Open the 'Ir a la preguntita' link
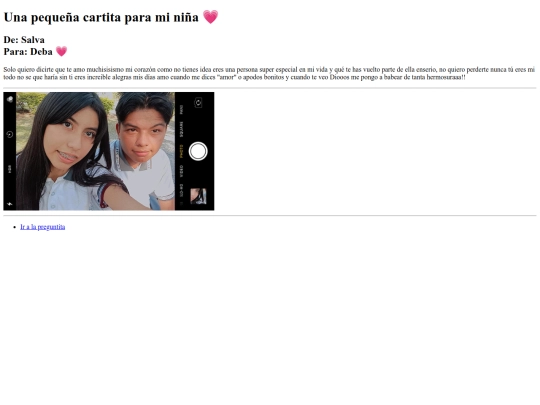The image size is (540, 405). pyautogui.click(x=42, y=227)
